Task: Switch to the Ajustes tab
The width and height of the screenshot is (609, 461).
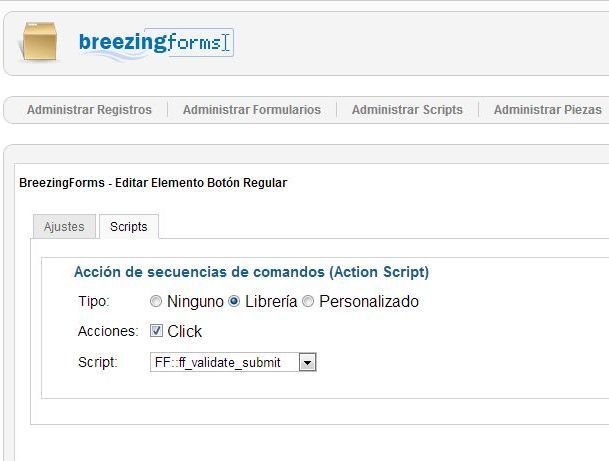Action: tap(64, 226)
